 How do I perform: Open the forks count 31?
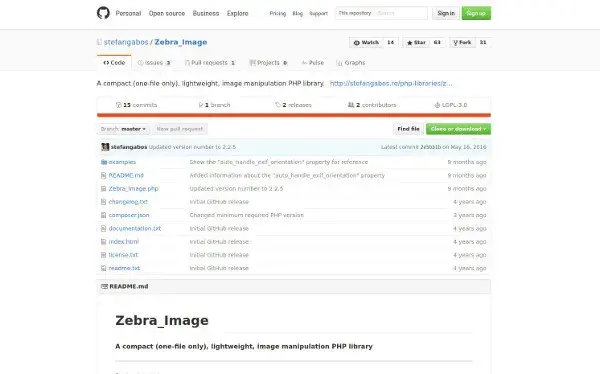(483, 42)
